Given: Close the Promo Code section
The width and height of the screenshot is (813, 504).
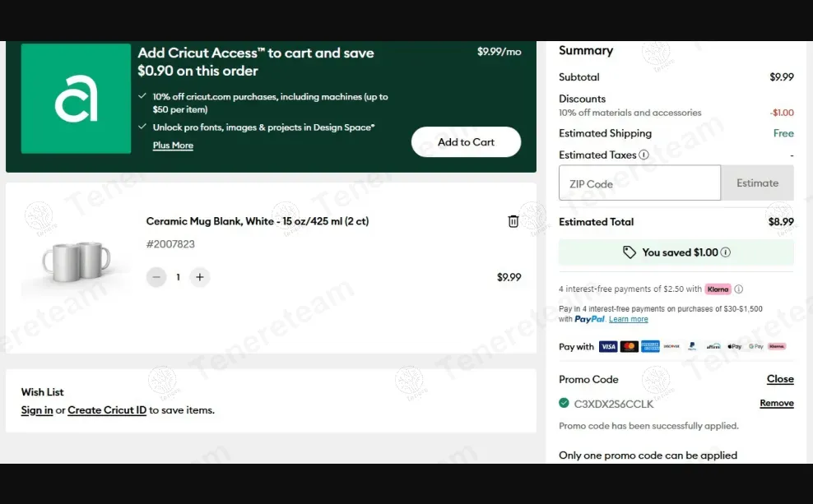Looking at the screenshot, I should 780,379.
